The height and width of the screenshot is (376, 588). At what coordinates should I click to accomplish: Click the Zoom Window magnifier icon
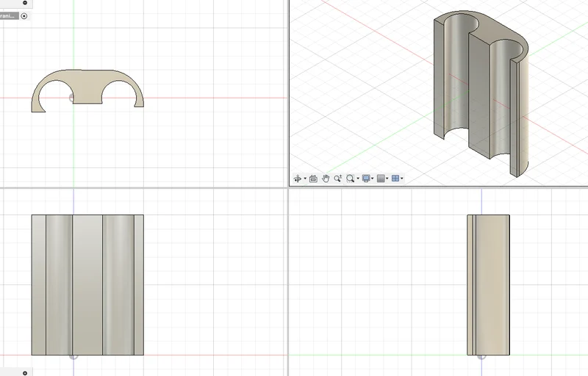(x=351, y=178)
